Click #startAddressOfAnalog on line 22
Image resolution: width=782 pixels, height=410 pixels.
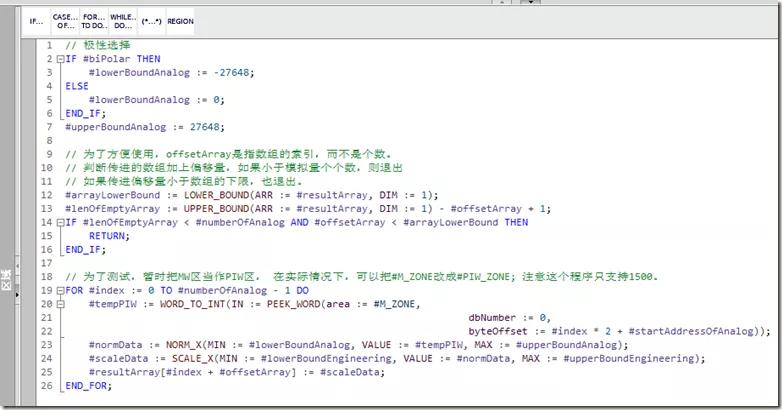[x=691, y=331]
